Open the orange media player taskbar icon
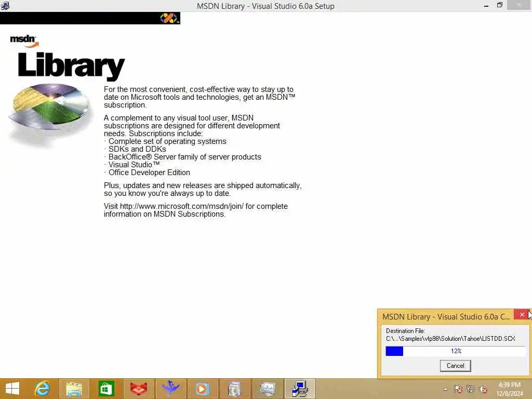 [x=203, y=389]
